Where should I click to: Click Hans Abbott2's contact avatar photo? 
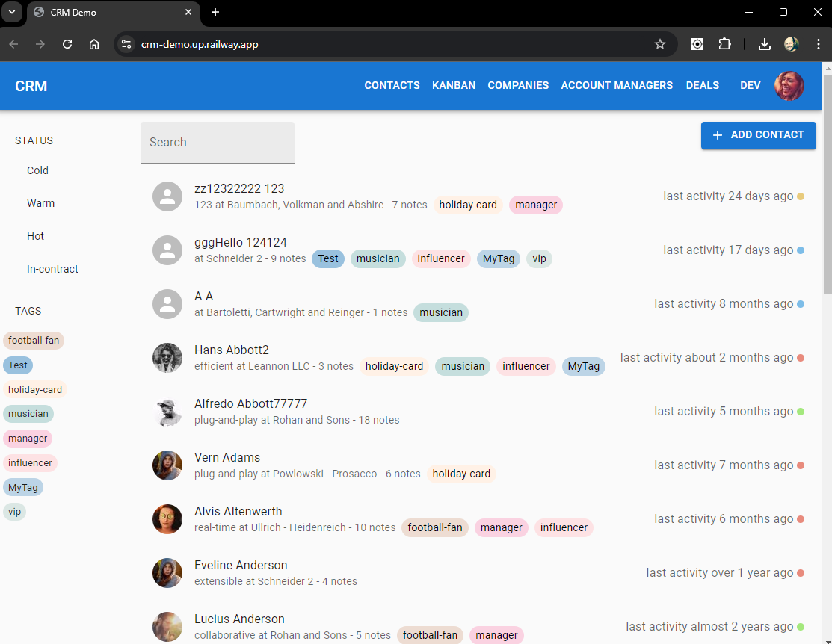[167, 358]
